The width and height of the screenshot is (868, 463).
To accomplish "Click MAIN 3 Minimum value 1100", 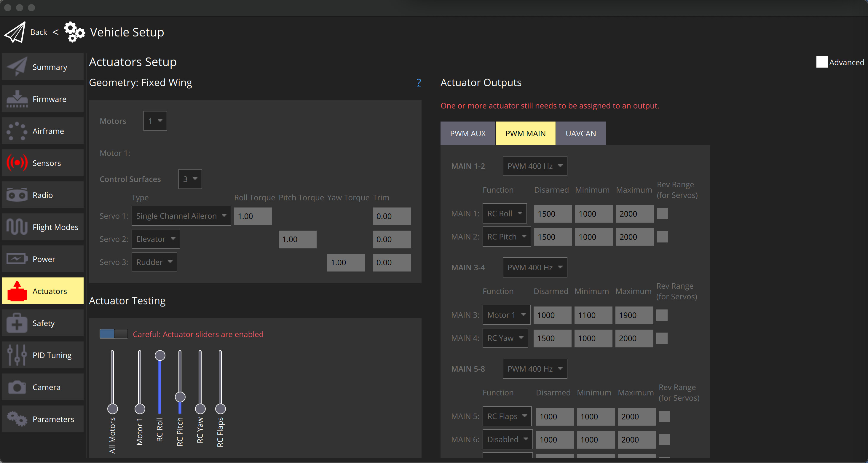I will point(593,315).
